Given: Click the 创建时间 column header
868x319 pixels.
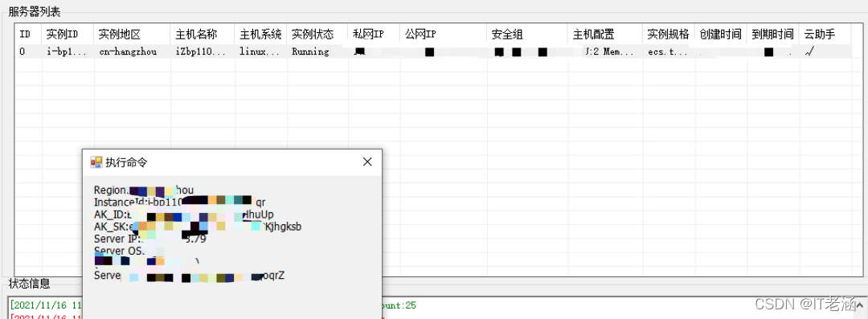Looking at the screenshot, I should coord(721,35).
